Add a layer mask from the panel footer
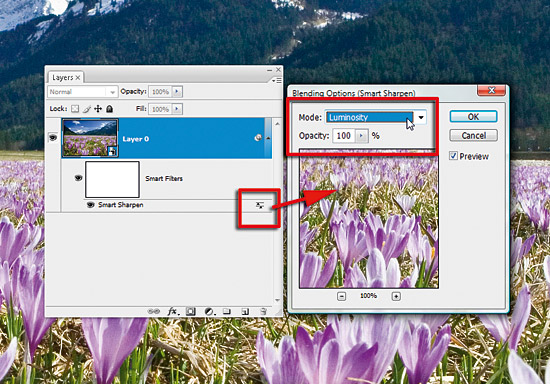 point(190,311)
